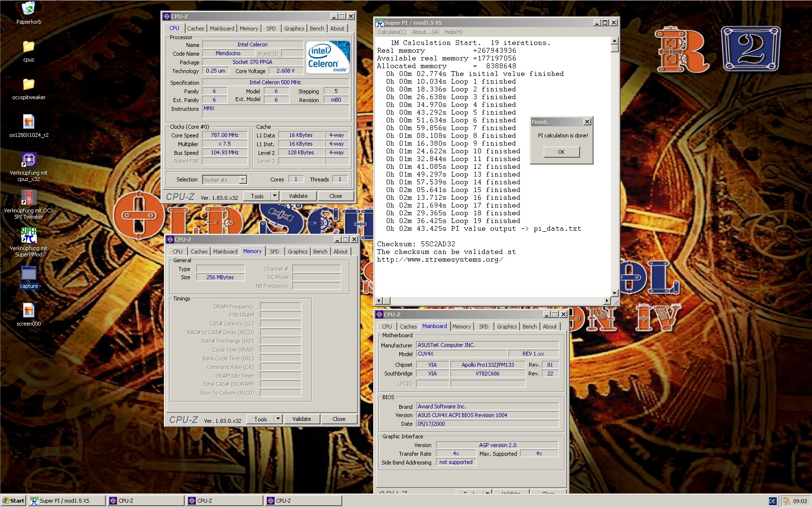Click the tray icon beside the clock
Screen dimensions: 812x508
pyautogui.click(x=786, y=501)
